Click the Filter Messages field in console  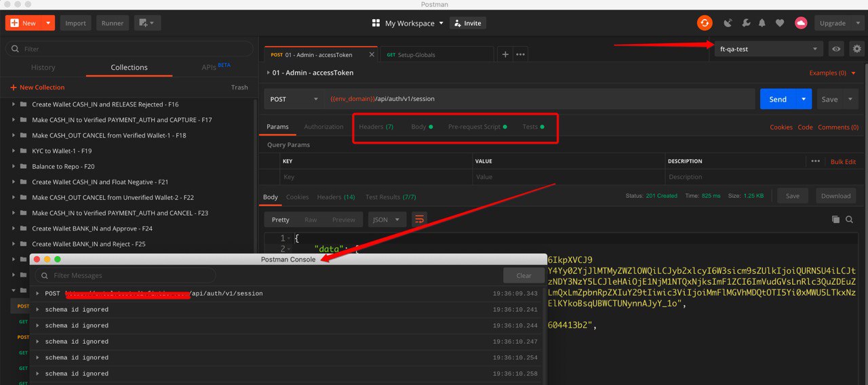click(x=125, y=275)
